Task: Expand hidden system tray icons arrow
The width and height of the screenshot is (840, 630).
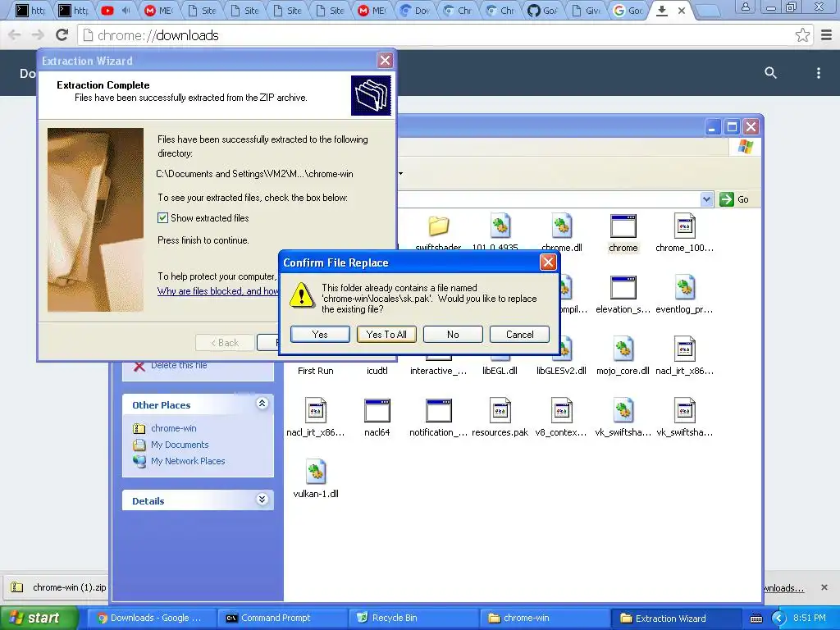Action: (778, 619)
